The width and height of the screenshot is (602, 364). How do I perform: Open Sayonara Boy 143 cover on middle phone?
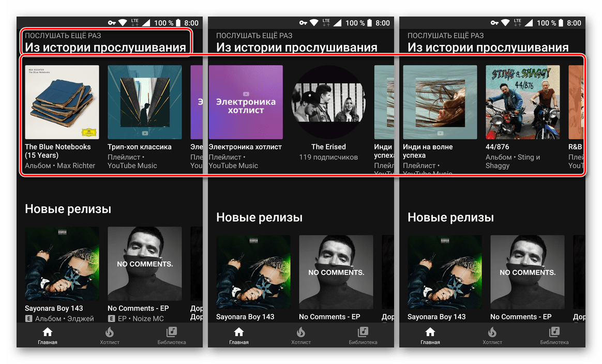pyautogui.click(x=253, y=272)
